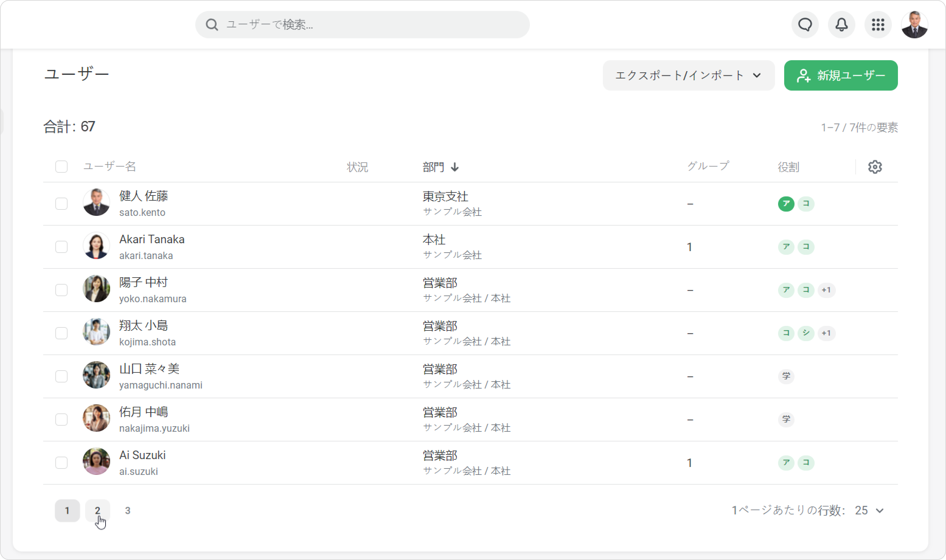Click Akari Tanaka's group count 1
The height and width of the screenshot is (560, 946).
[x=689, y=247]
